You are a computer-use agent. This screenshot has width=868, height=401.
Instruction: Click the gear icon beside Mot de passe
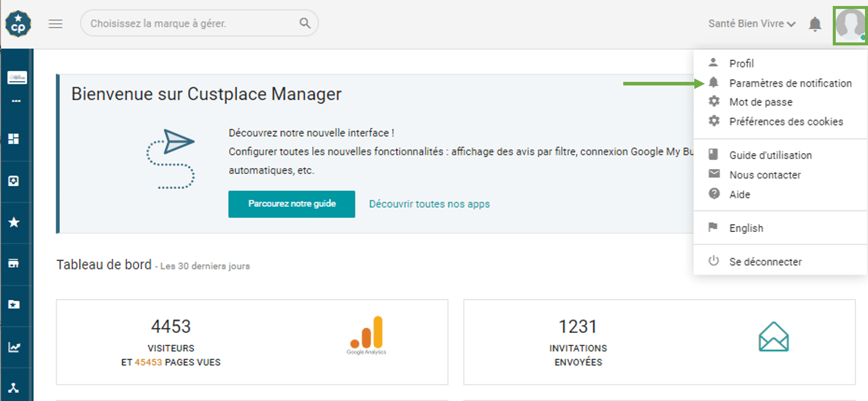tap(713, 102)
